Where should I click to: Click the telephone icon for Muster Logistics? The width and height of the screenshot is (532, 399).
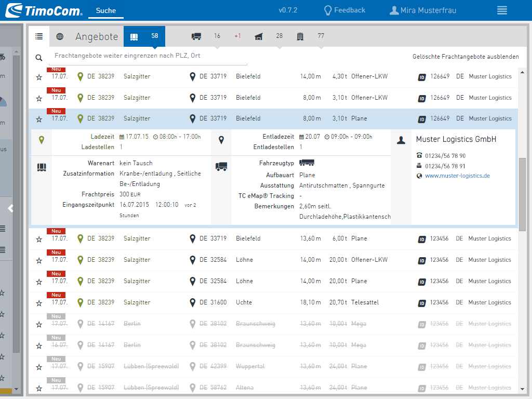[419, 155]
